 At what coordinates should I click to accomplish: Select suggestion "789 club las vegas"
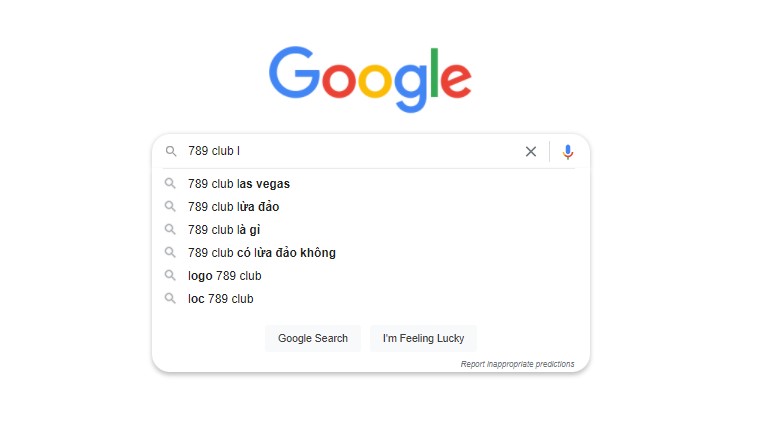click(239, 184)
